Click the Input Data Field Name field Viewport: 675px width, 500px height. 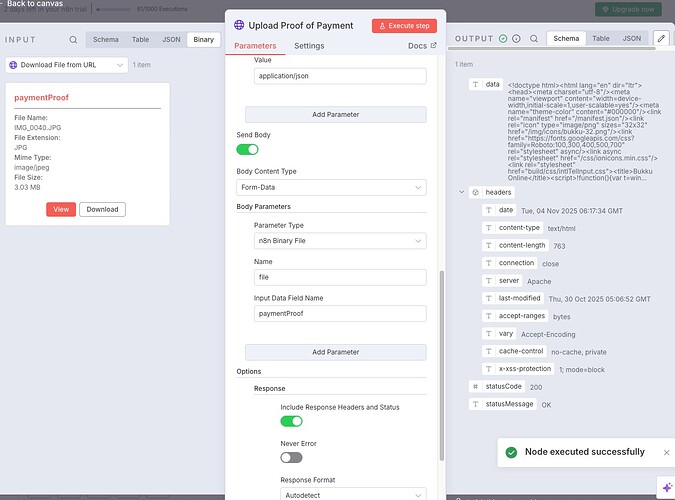tap(340, 314)
